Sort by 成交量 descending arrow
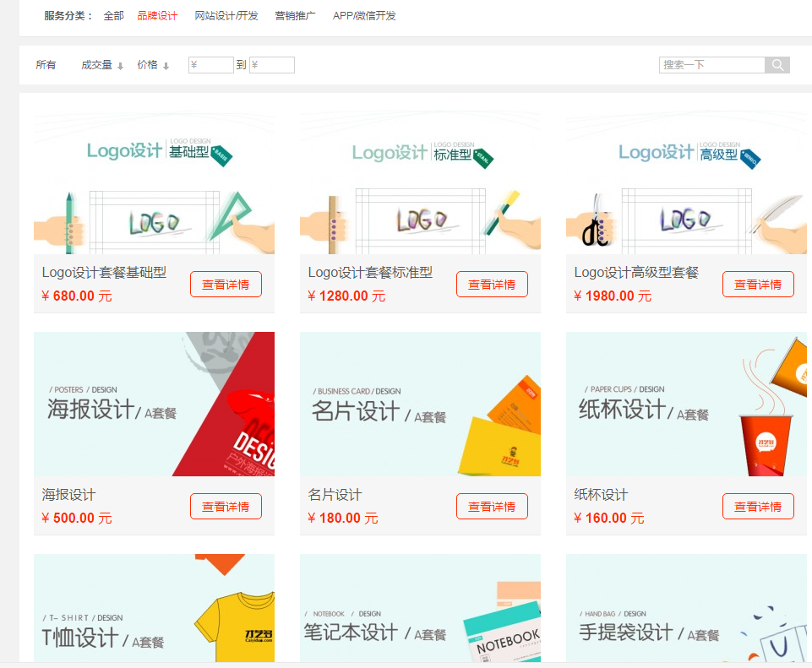 [x=120, y=66]
